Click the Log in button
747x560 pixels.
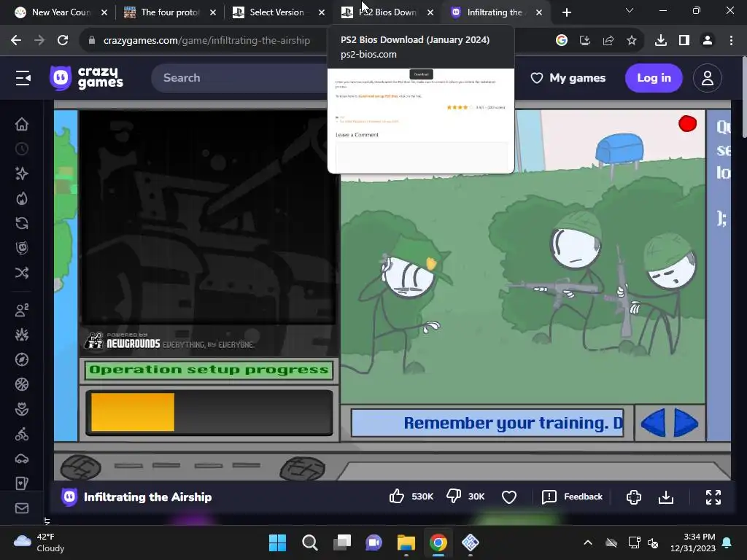tap(654, 77)
